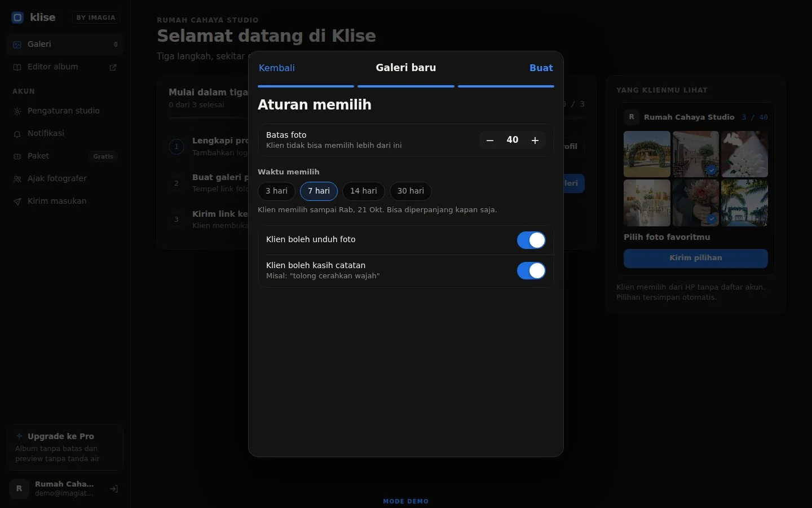Click Kirim pilihan button in preview
Image resolution: width=812 pixels, height=508 pixels.
[x=696, y=258]
